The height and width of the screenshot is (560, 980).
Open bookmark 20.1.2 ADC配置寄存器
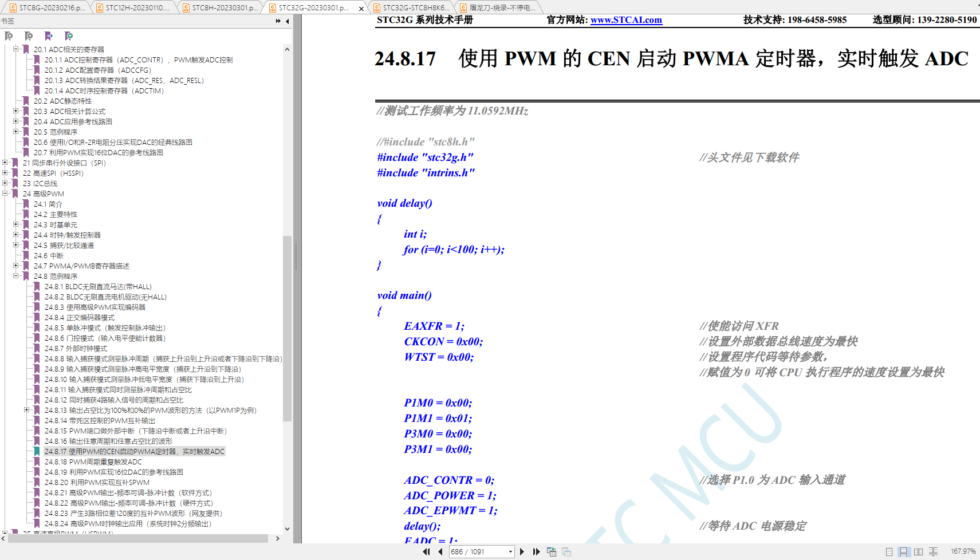tap(98, 70)
